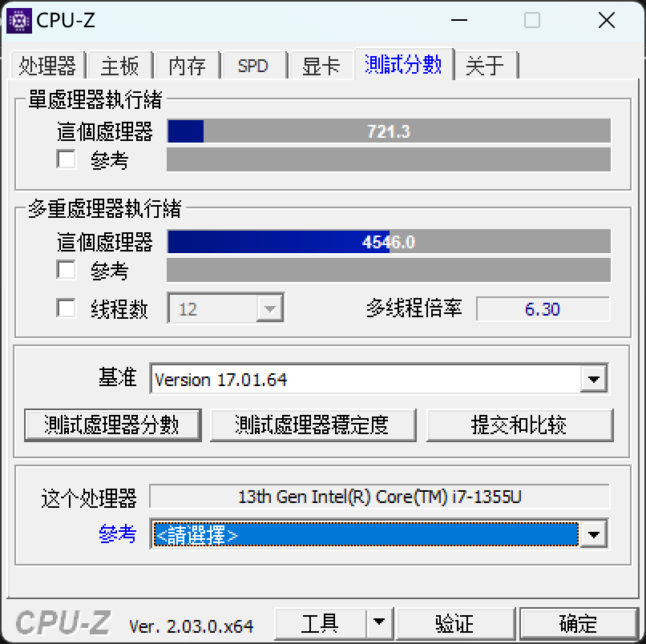Screen dimensions: 646x644
Task: Enable multi thread 參考 checkbox
Action: 66,270
